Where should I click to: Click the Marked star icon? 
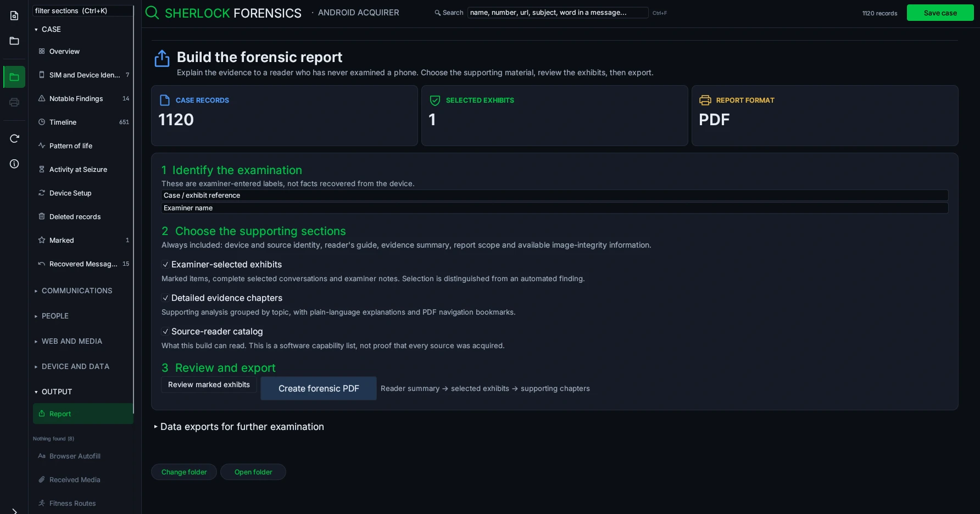click(x=42, y=240)
